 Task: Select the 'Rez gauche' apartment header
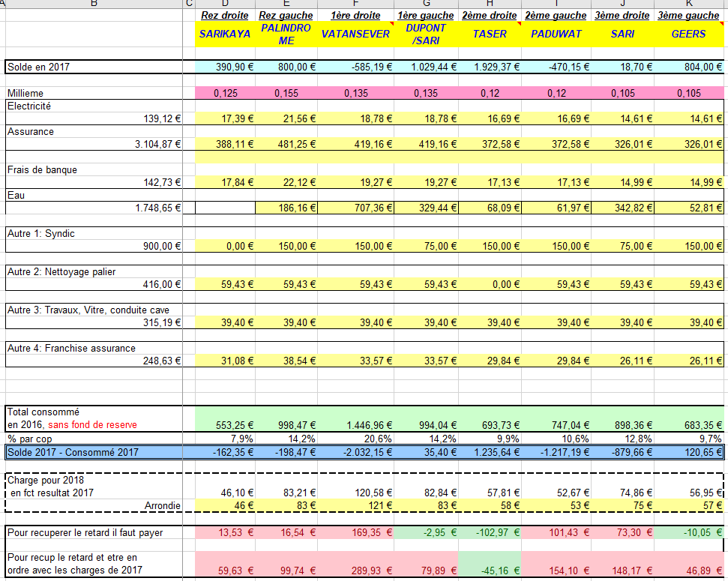[286, 15]
